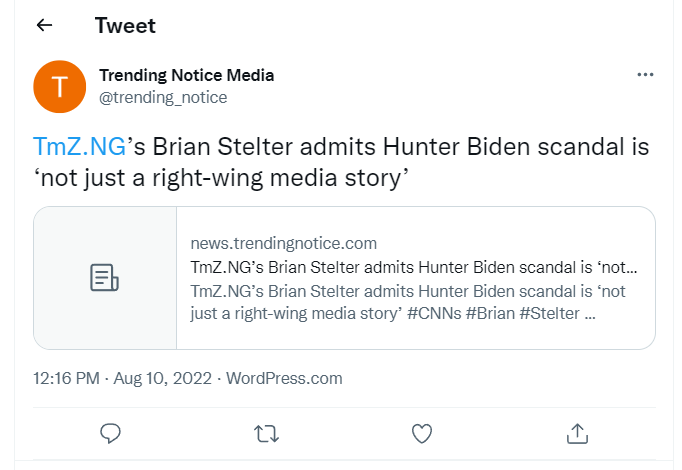Like the tweet with heart icon
The image size is (682, 470).
422,433
